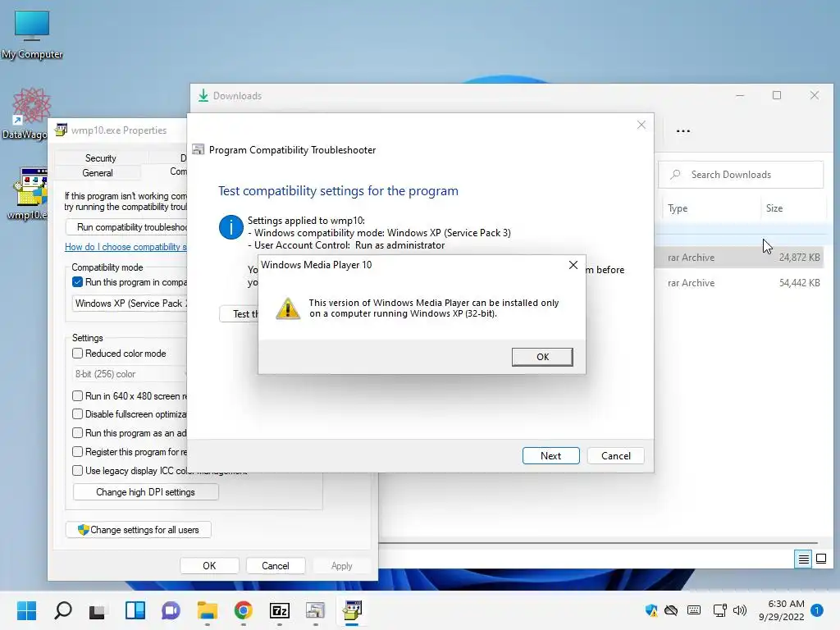Open the notification badge showing 1
Viewport: 840px width, 630px height.
pos(817,610)
